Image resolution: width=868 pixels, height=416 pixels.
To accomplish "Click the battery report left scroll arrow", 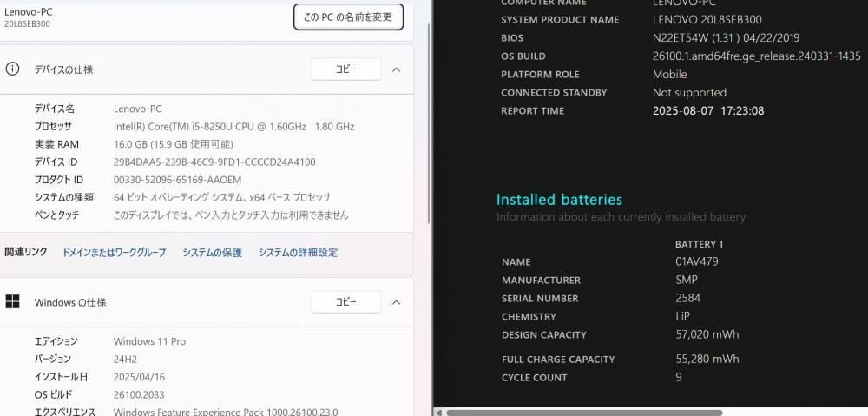I will [x=437, y=413].
